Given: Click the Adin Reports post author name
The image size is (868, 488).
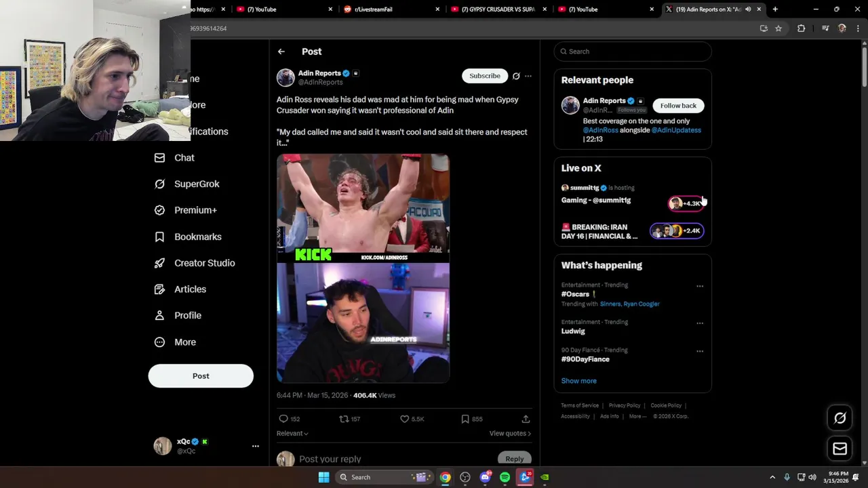Looking at the screenshot, I should [319, 73].
